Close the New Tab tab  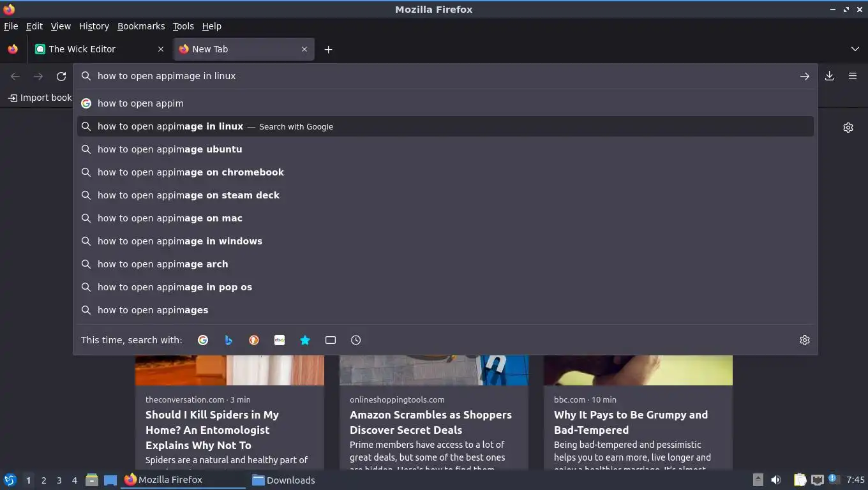click(304, 49)
